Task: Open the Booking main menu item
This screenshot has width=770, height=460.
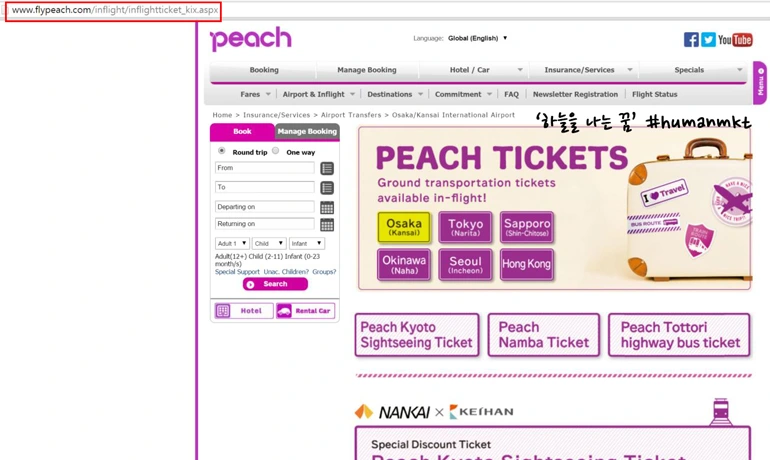Action: [264, 70]
